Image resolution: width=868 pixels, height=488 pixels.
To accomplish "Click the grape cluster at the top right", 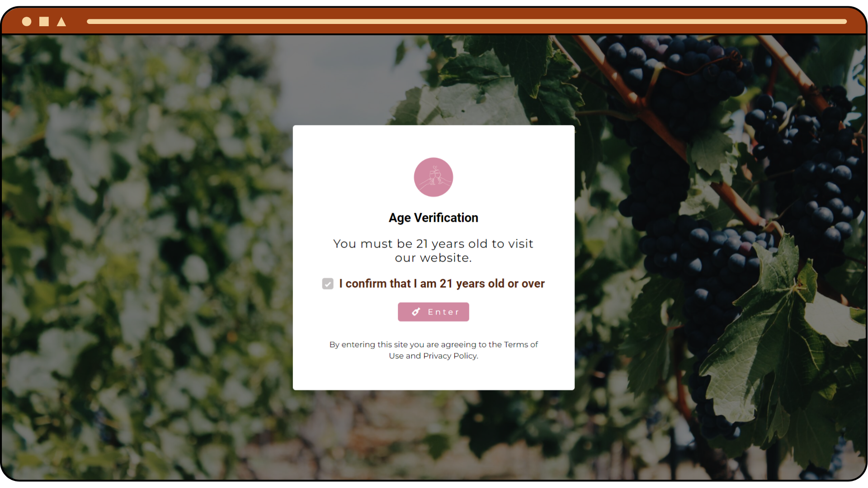I will click(669, 72).
